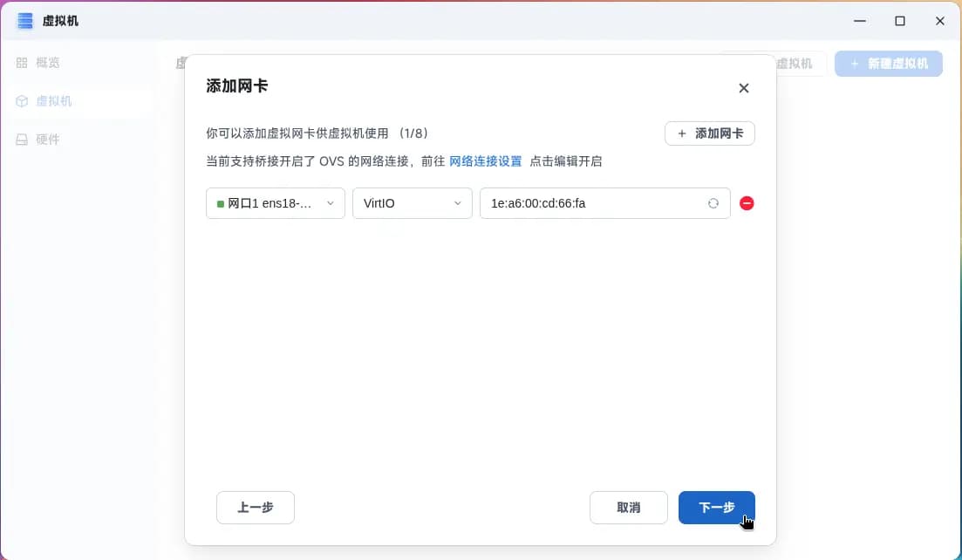962x560 pixels.
Task: Cancel the dialog via 取消
Action: [x=628, y=508]
